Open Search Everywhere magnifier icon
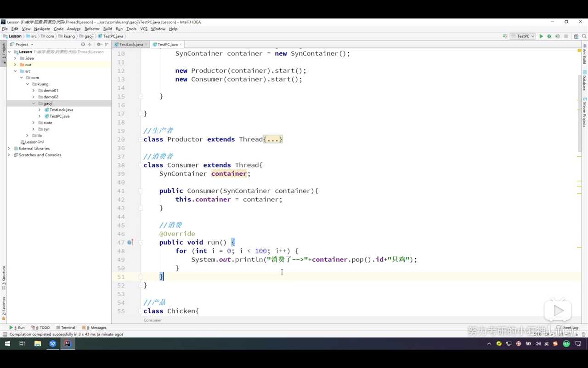 [584, 36]
